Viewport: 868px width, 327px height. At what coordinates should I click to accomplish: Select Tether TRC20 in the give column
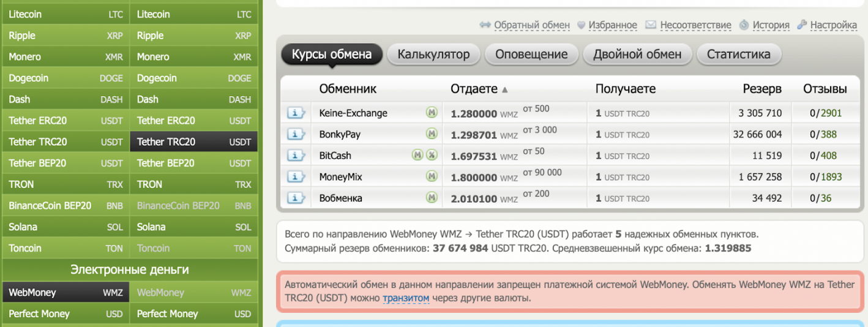66,141
